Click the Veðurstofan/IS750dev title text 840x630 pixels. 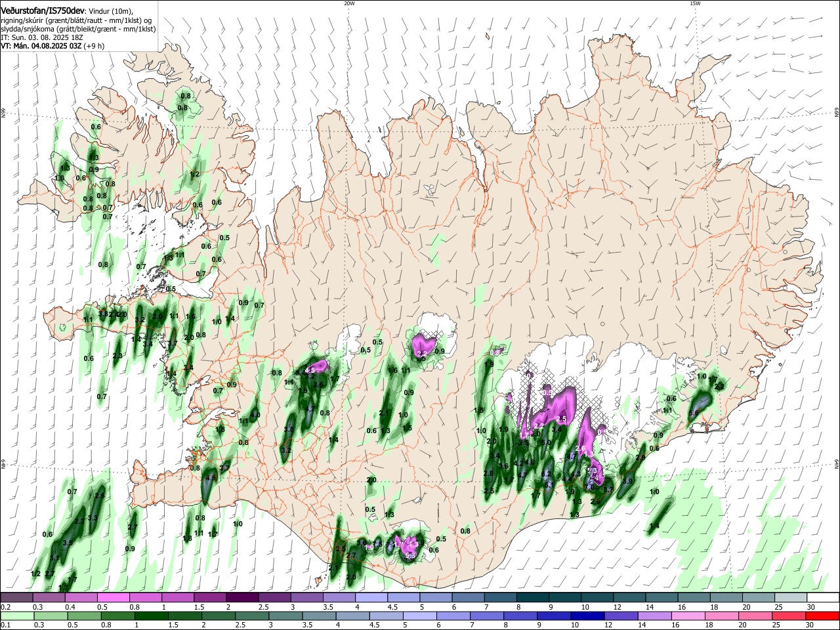(42, 11)
